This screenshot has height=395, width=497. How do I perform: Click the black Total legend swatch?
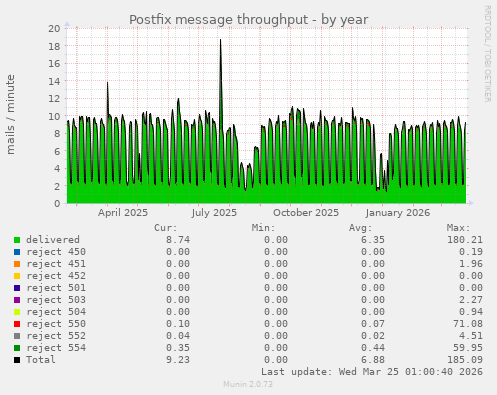17,360
